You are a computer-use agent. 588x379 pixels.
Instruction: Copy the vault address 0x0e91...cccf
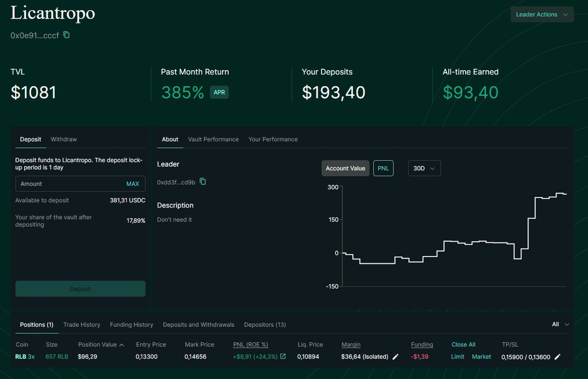pos(67,35)
